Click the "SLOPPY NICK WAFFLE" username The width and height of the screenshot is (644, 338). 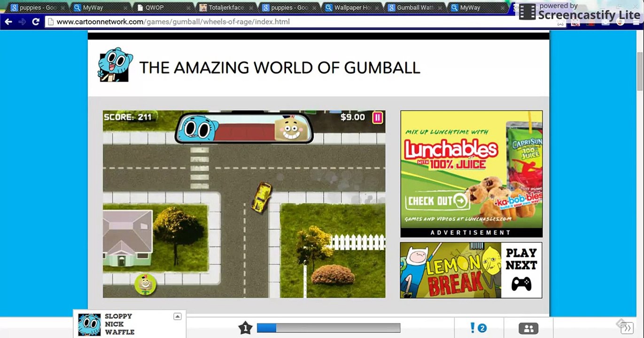[119, 324]
